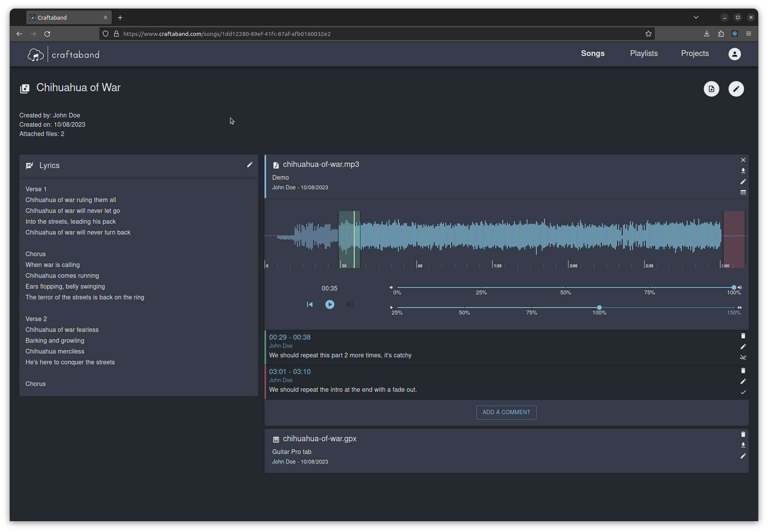Adjust the volume slider handle at 100%
Viewport: 768px width, 532px height.
[734, 287]
